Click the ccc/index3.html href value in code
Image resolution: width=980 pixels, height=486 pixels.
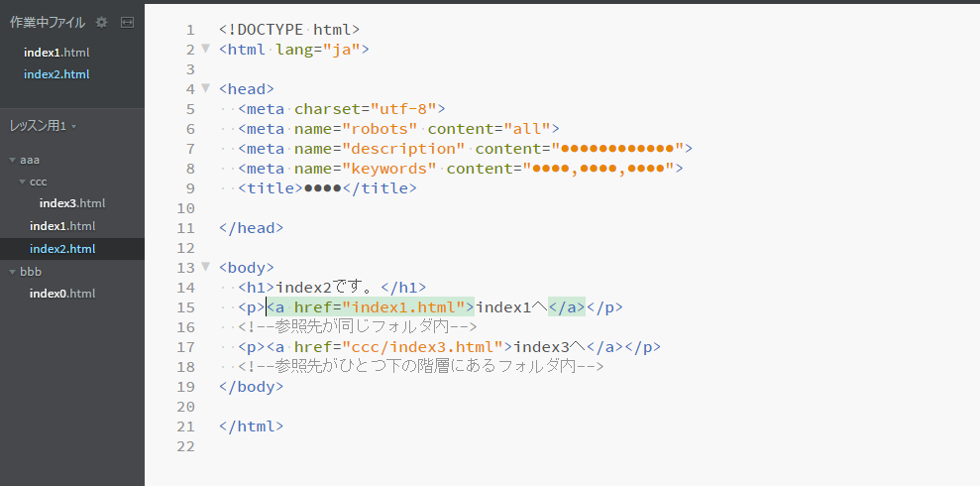coord(424,347)
